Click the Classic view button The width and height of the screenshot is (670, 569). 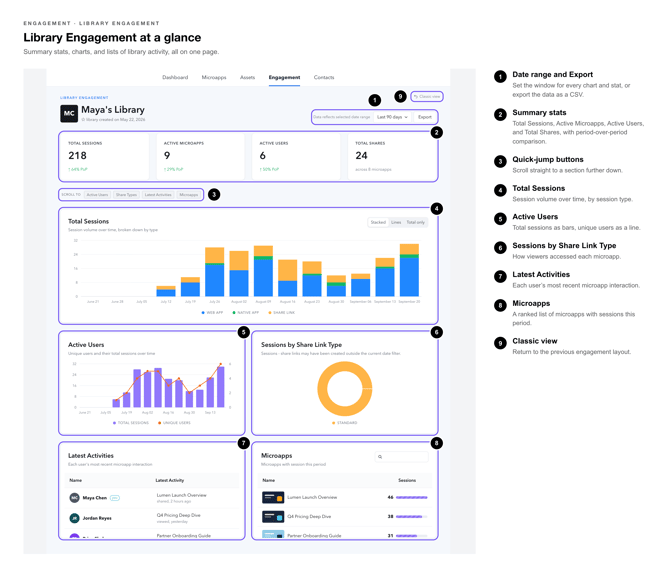pos(427,97)
